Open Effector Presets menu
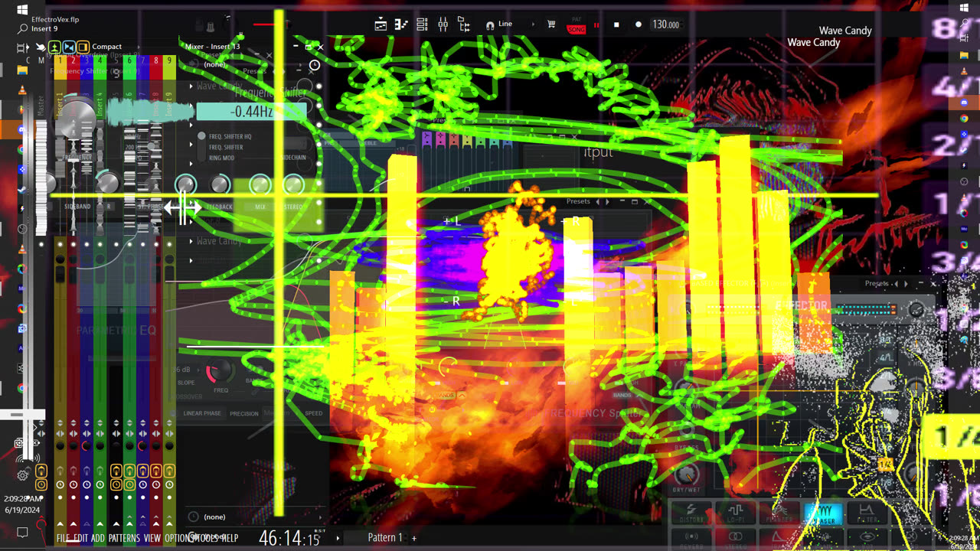The height and width of the screenshot is (551, 980). (x=877, y=283)
